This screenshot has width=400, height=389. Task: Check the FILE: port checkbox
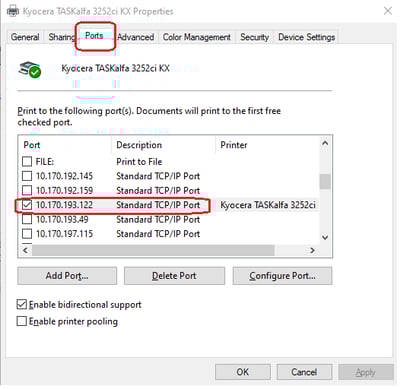tap(27, 162)
